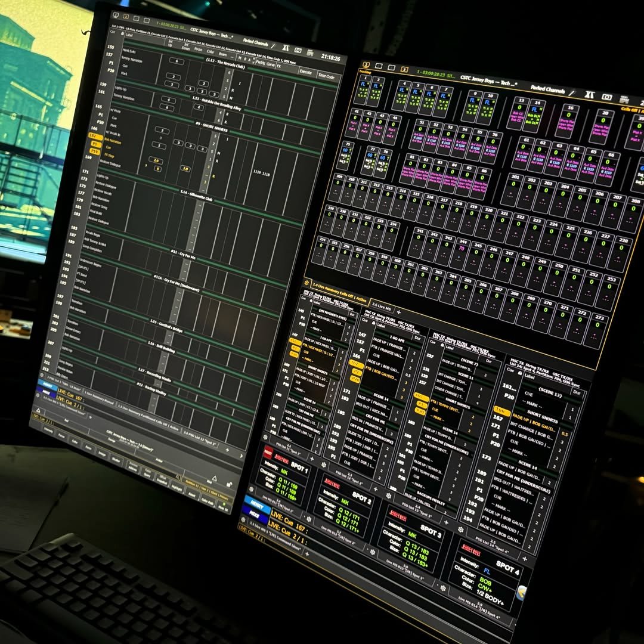Open gear settings beside PSD List 11 Spot 1 tab
This screenshot has height=644, width=644.
click(x=265, y=438)
